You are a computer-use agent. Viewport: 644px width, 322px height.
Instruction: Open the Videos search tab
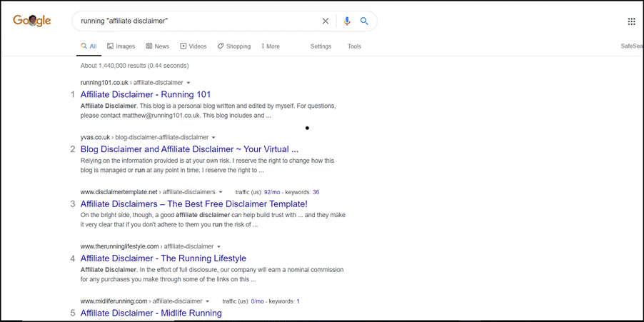pyautogui.click(x=193, y=46)
